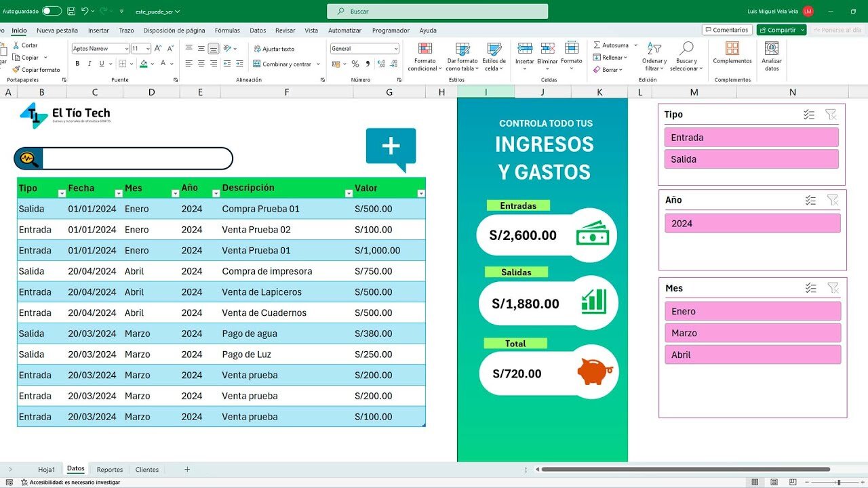Click the fill color bucket icon
Image resolution: width=868 pixels, height=488 pixels.
(x=143, y=64)
